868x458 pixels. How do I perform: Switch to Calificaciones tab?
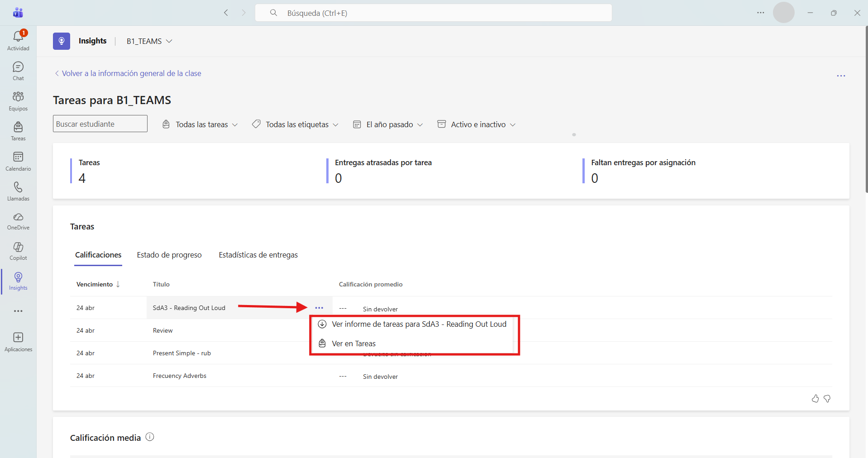point(98,255)
